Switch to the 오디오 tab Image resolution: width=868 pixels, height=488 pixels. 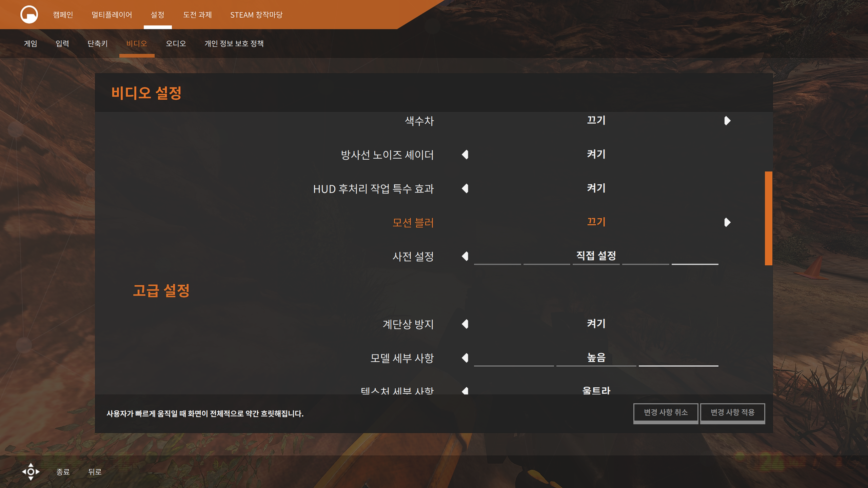176,43
